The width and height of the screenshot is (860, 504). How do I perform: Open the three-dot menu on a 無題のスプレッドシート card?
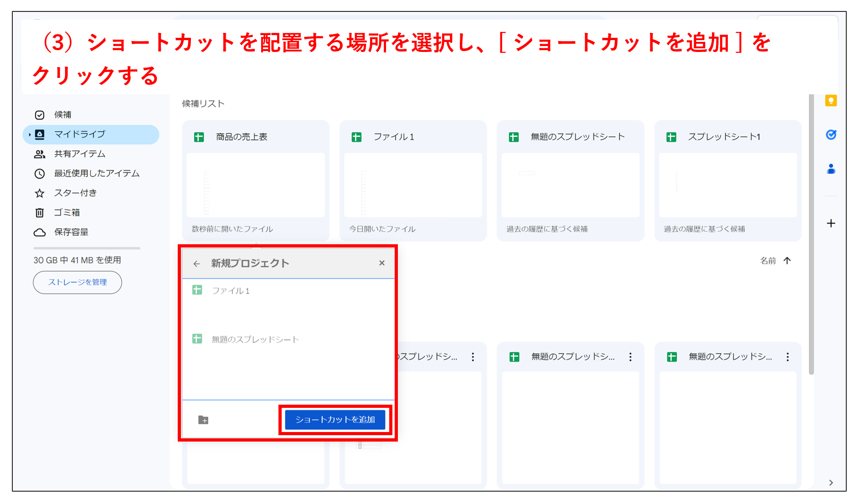(x=630, y=357)
